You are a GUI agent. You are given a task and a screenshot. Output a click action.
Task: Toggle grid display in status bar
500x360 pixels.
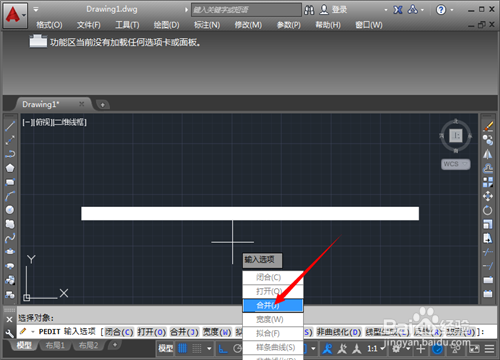182,349
